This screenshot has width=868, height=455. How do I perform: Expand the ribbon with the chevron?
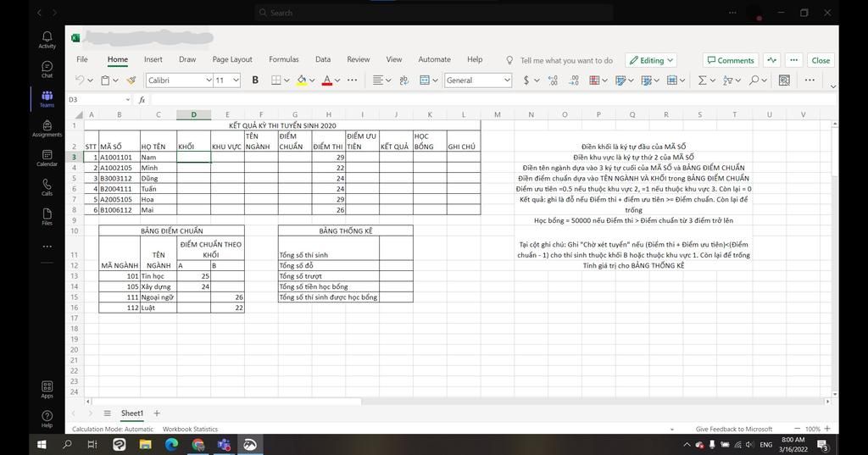pos(833,86)
